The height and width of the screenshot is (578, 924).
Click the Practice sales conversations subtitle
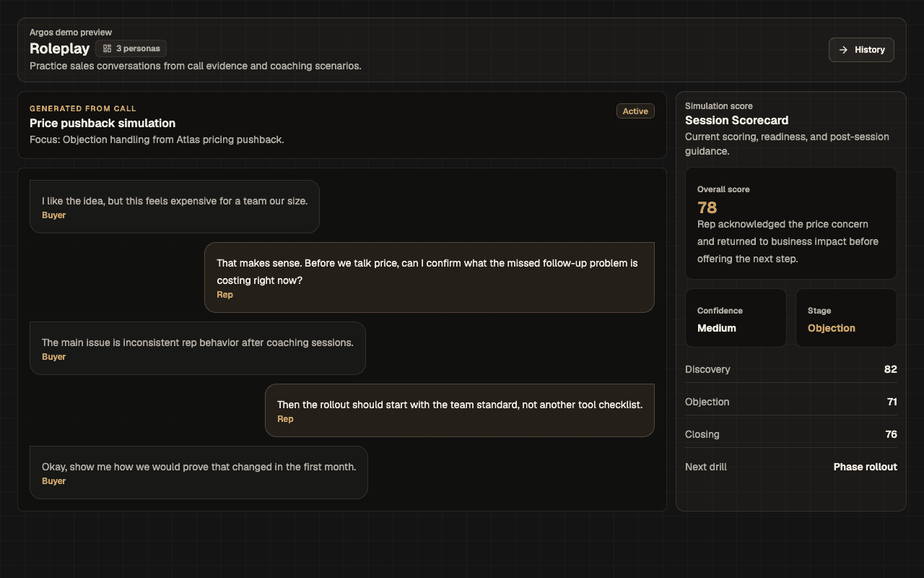tap(196, 66)
